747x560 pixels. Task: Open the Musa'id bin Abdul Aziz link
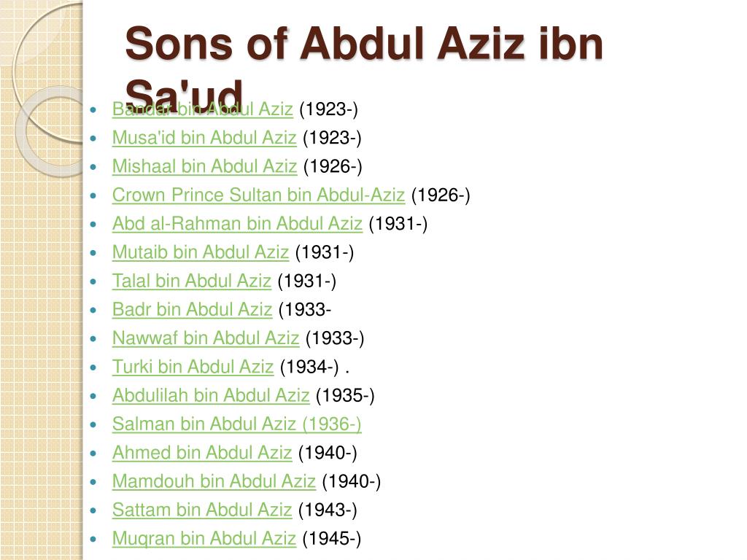coord(204,138)
